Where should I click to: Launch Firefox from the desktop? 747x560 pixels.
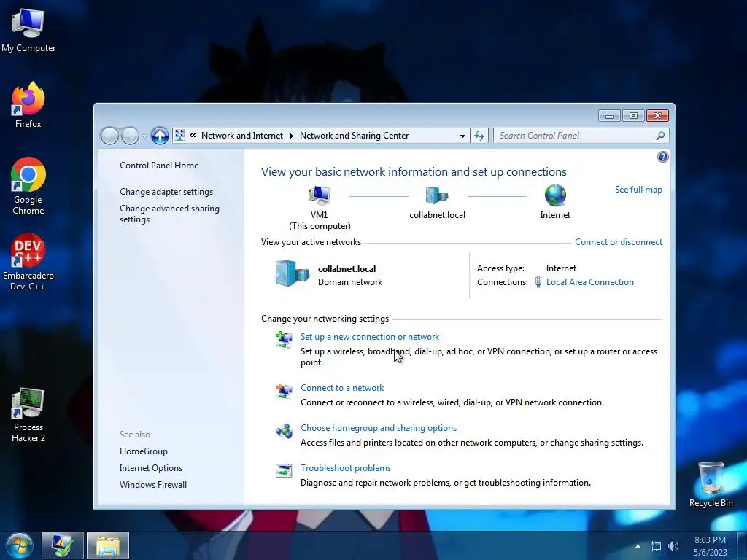28,105
